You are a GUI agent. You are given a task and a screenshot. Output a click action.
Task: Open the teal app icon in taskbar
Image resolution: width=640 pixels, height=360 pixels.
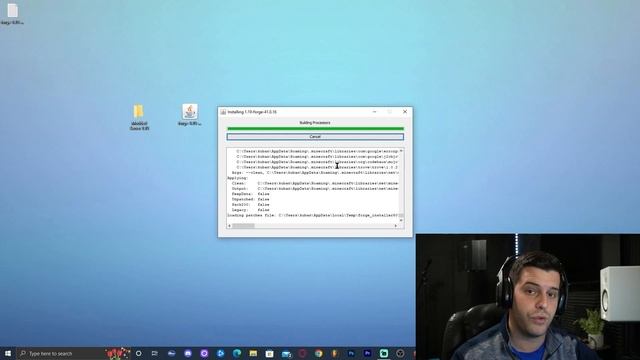coord(384,353)
